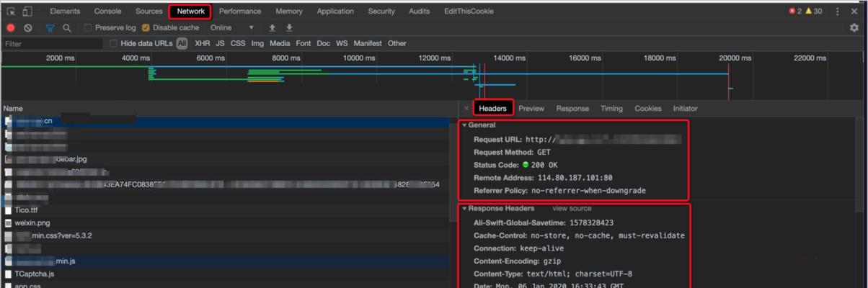Viewport: 868px width, 288px height.
Task: Open the Preview tab in request details
Action: pos(531,109)
